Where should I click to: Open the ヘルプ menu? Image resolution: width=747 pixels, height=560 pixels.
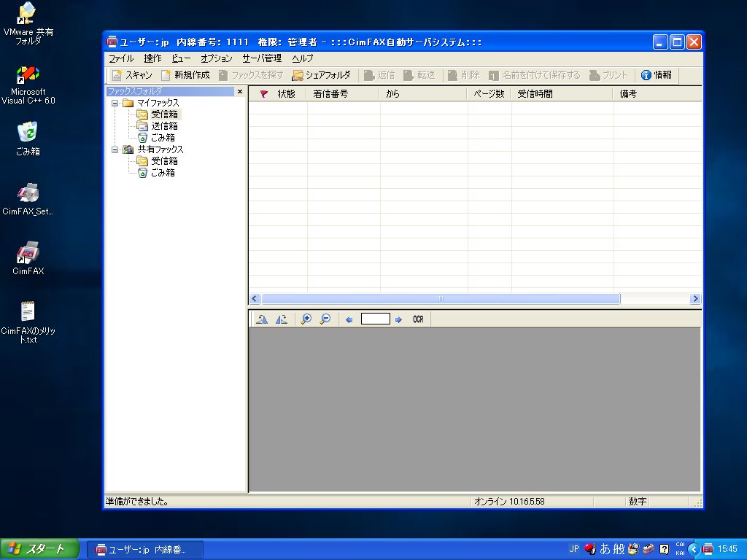click(x=303, y=58)
